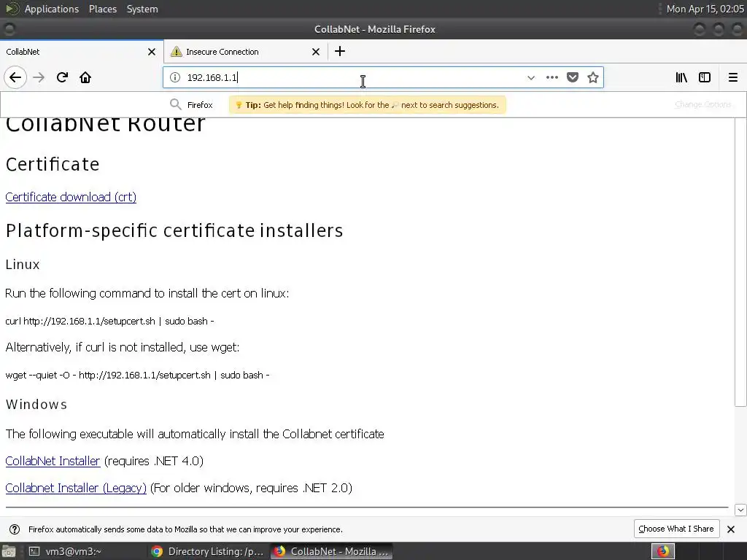Click the clock showing Mon Apr 15

click(705, 9)
